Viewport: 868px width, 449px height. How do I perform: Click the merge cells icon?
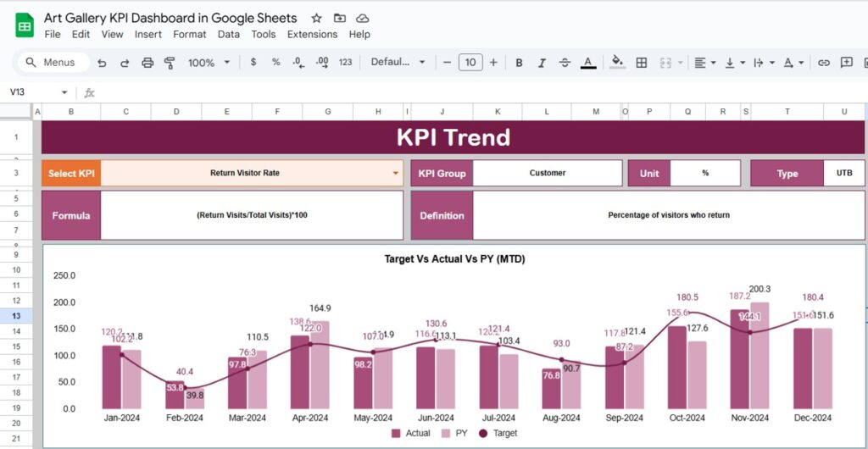[x=666, y=63]
